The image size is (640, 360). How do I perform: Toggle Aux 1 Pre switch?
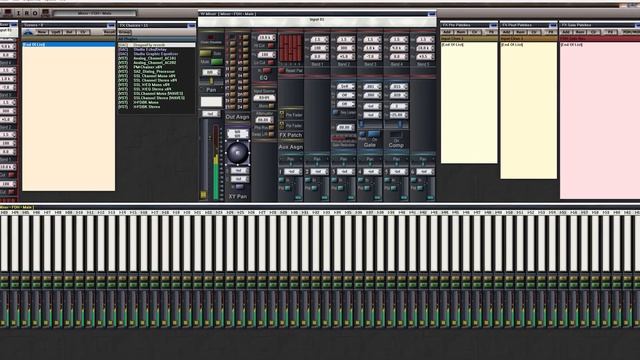288,188
